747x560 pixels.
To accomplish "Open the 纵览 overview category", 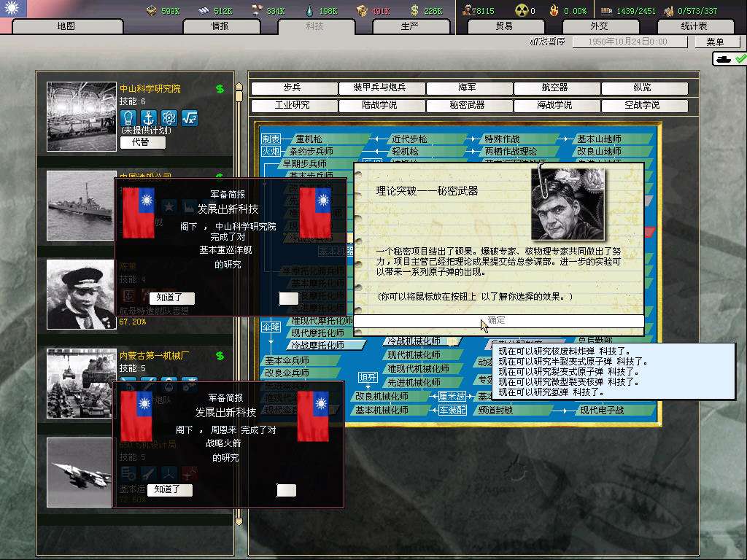I will tap(645, 88).
